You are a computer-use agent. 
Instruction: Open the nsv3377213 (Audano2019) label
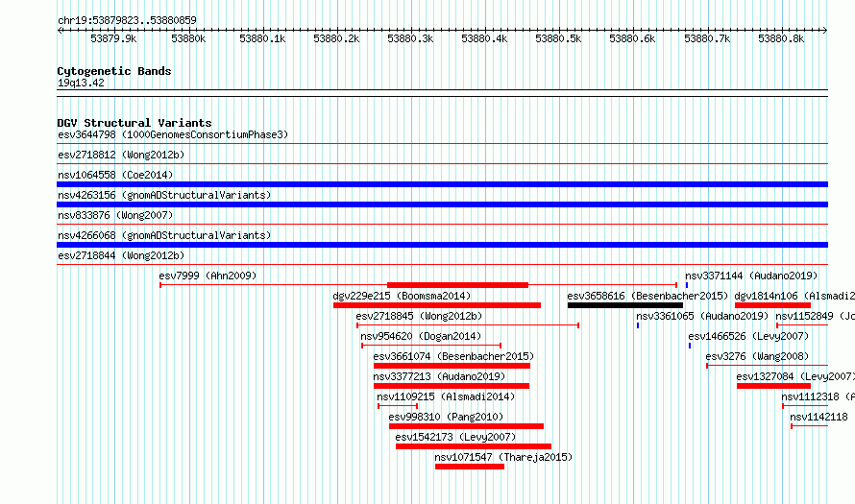point(439,376)
